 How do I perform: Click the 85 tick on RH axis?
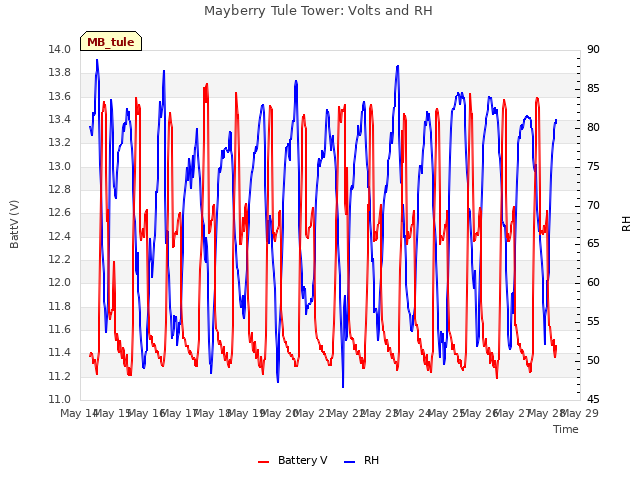(593, 88)
